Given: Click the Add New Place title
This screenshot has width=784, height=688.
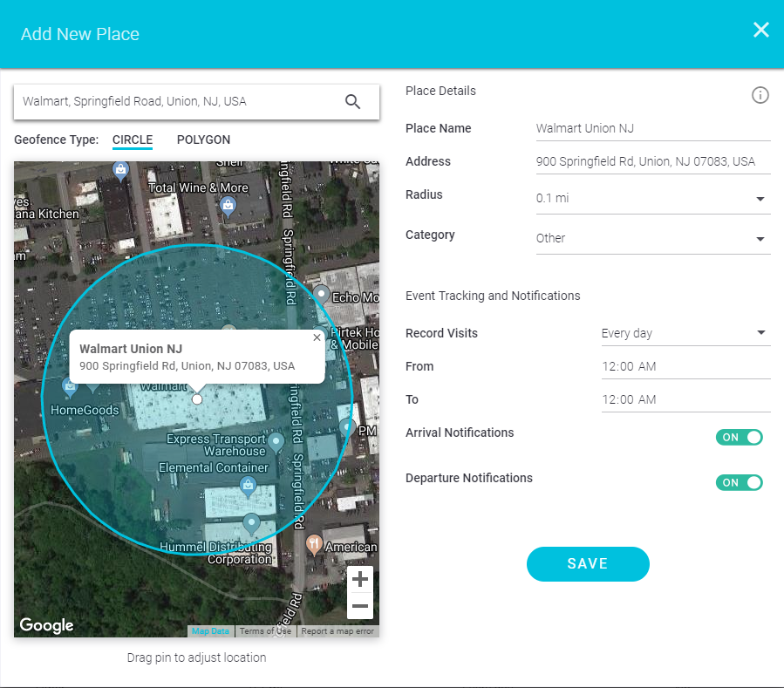Looking at the screenshot, I should pyautogui.click(x=80, y=34).
